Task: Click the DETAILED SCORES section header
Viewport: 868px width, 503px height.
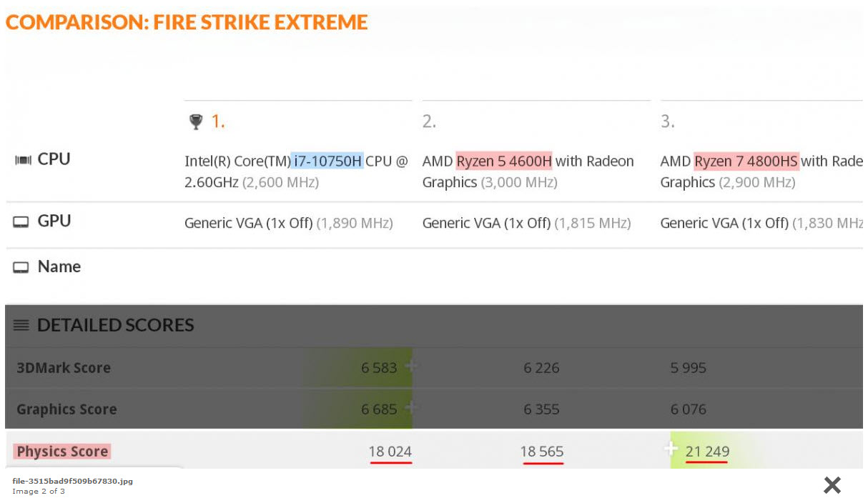Action: [115, 325]
